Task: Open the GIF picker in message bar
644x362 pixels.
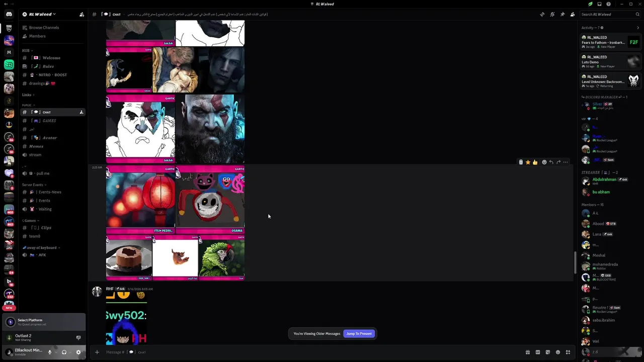Action: (538, 352)
